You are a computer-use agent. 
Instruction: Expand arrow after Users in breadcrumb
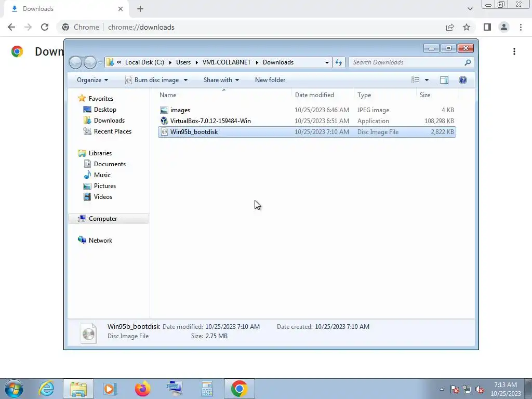tap(196, 62)
